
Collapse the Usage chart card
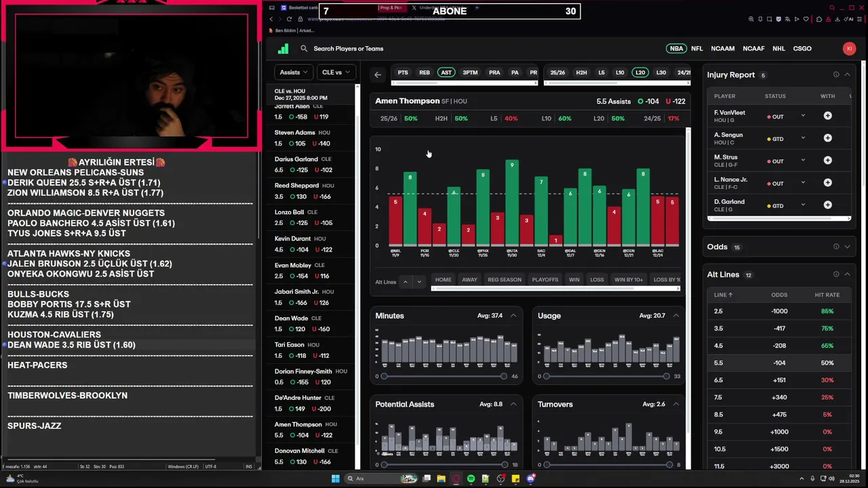click(x=676, y=316)
